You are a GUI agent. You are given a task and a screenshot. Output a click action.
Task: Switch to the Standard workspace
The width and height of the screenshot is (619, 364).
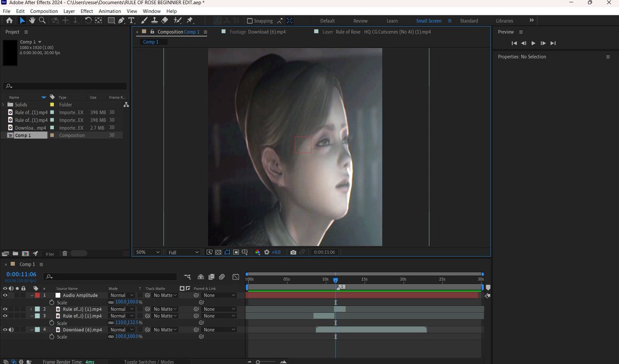[x=469, y=21]
